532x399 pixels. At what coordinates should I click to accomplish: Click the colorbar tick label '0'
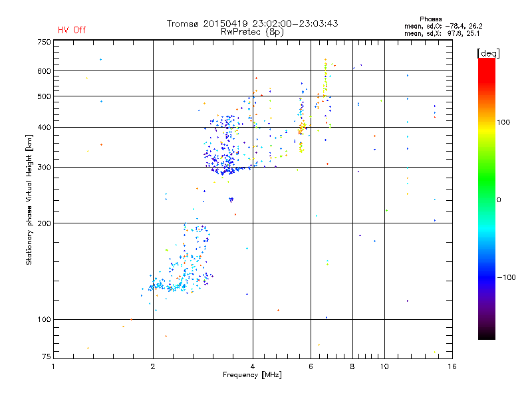499,200
